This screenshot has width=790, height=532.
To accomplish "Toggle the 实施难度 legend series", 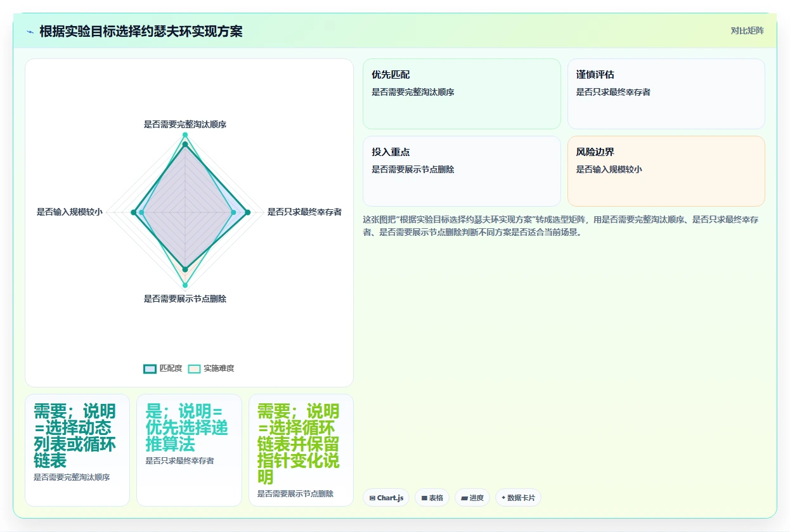I will point(211,368).
